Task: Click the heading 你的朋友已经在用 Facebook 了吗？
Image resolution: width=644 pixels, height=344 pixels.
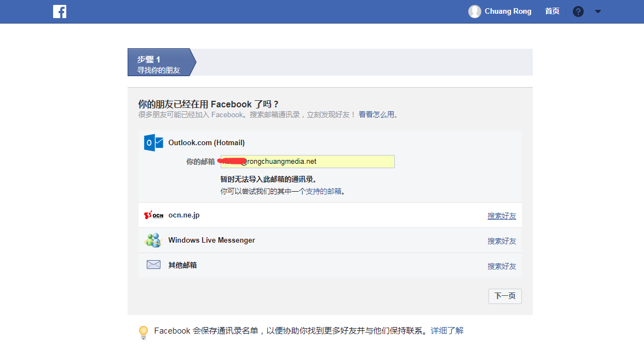Action: point(209,104)
